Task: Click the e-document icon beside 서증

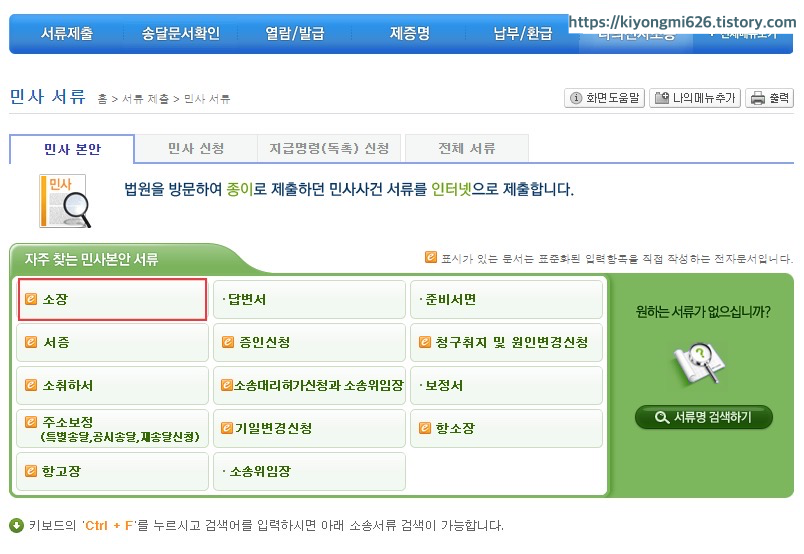Action: 31,342
